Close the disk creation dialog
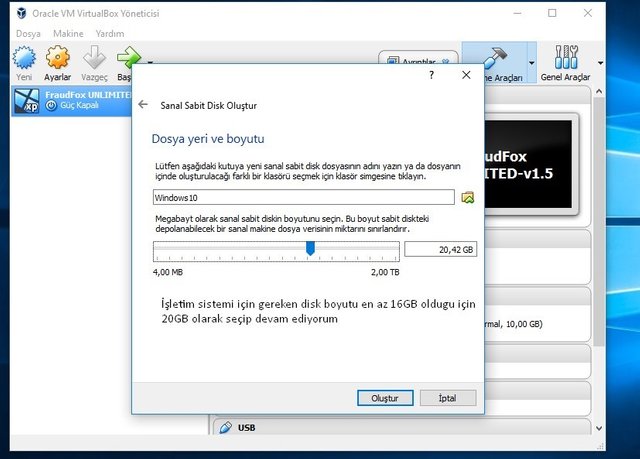This screenshot has width=640, height=459. [x=466, y=75]
